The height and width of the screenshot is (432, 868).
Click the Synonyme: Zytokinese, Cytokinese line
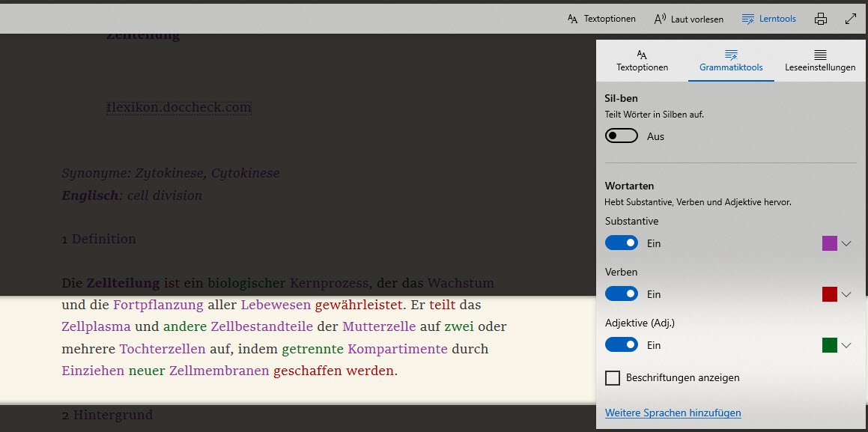click(x=171, y=173)
